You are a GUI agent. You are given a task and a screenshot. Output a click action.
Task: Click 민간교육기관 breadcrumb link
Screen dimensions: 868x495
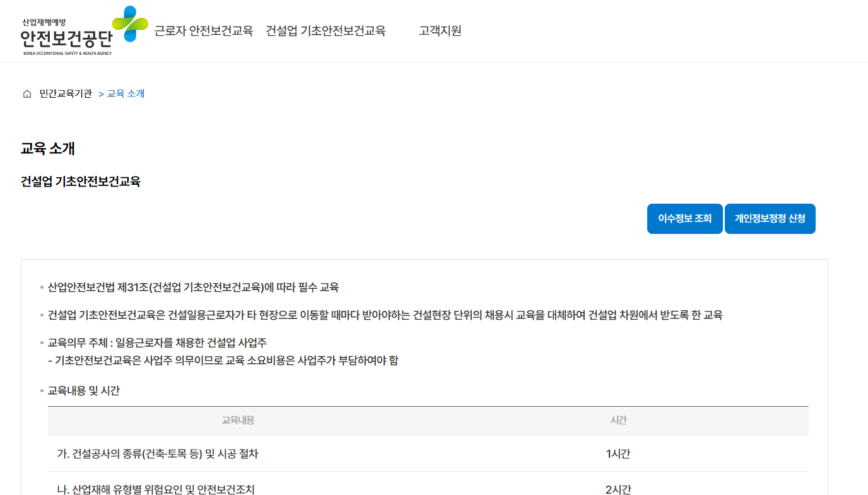[x=66, y=94]
